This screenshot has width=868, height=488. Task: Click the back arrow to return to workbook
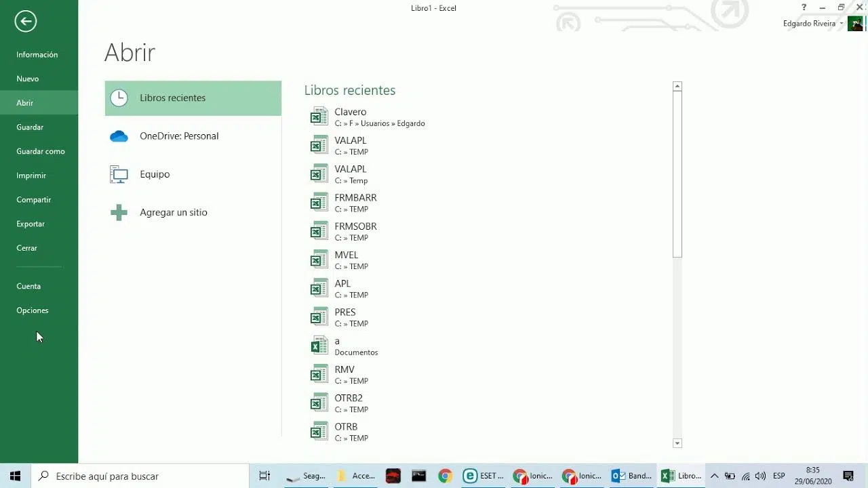click(x=25, y=21)
